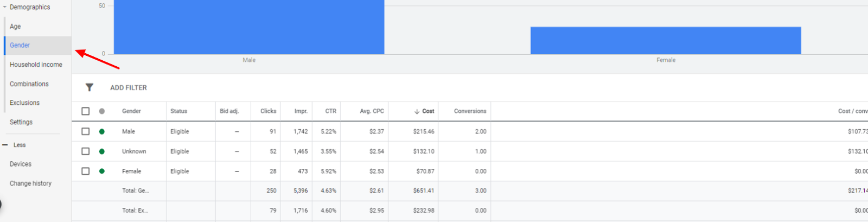Open Change history
The width and height of the screenshot is (868, 222).
(x=30, y=183)
